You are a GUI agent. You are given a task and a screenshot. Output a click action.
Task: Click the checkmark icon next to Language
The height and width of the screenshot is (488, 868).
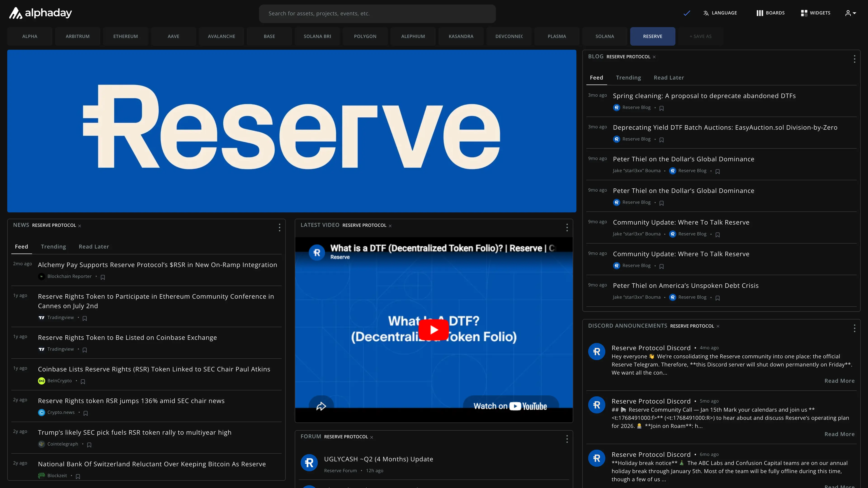[687, 13]
